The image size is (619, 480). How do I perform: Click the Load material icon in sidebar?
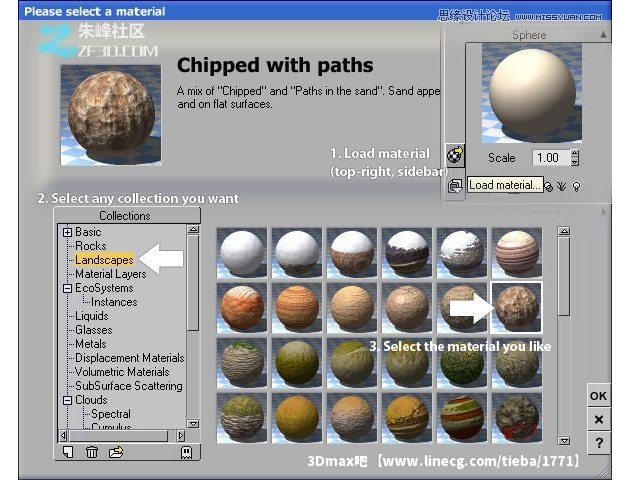coord(455,155)
